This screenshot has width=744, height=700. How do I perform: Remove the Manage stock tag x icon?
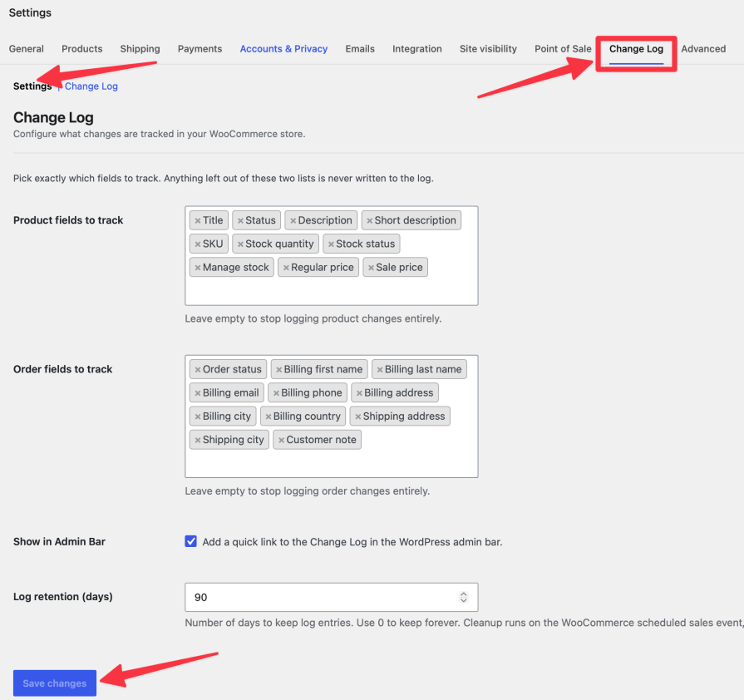[198, 268]
